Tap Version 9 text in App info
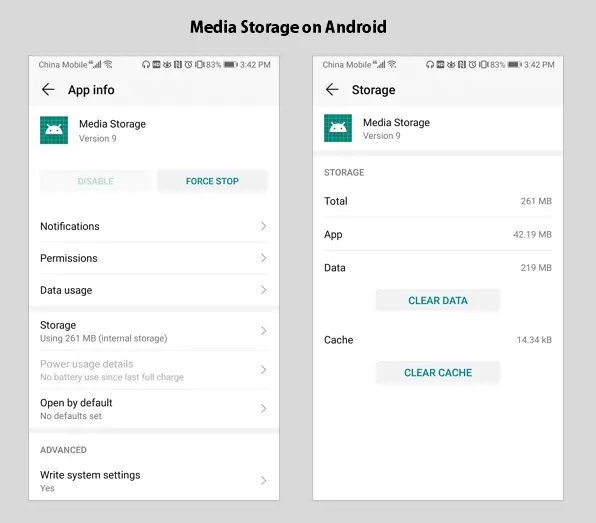596x523 pixels. coord(98,138)
